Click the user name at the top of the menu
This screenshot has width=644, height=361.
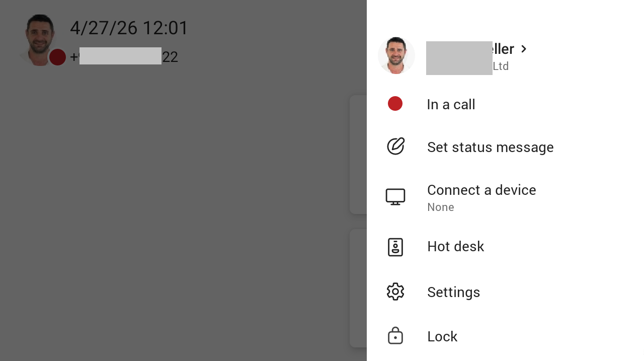click(470, 49)
